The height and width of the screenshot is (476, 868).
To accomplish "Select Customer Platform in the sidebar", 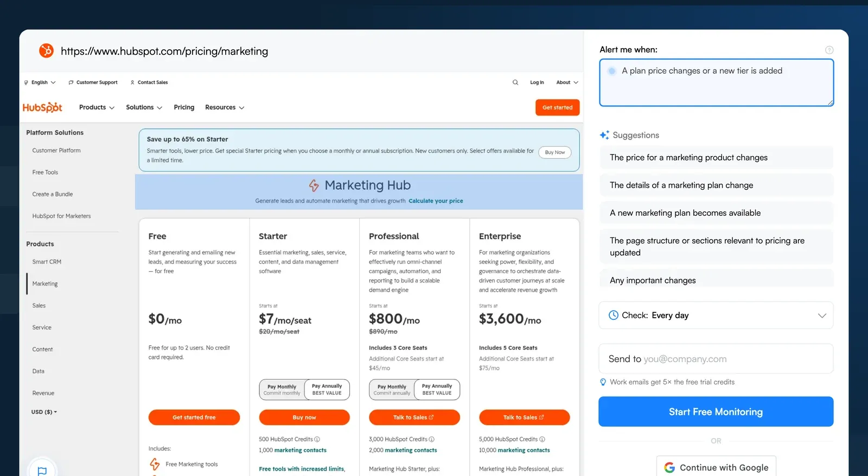I will pyautogui.click(x=56, y=151).
